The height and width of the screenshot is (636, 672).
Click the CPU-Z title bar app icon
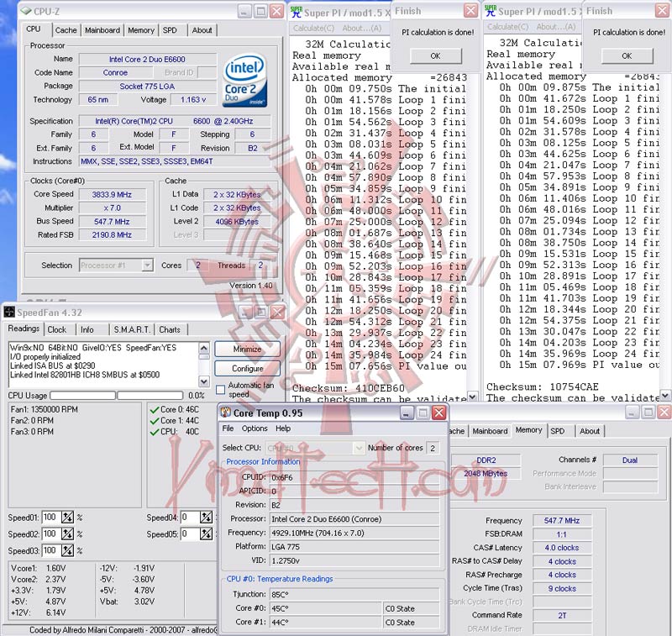(26, 11)
